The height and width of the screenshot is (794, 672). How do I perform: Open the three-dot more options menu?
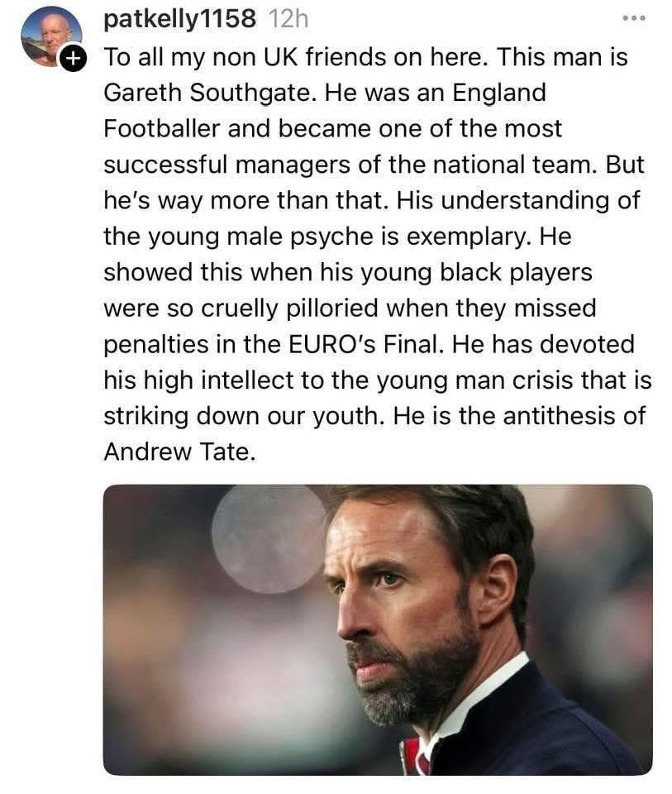click(633, 18)
